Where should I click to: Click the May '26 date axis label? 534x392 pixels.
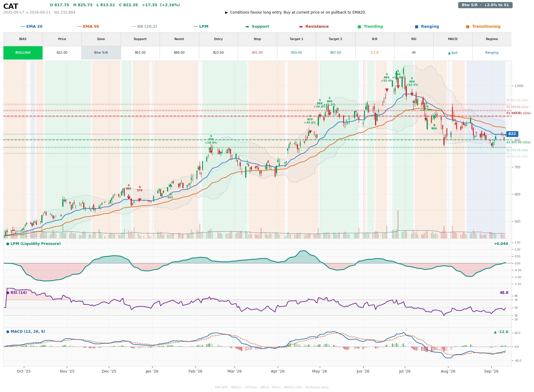pyautogui.click(x=320, y=371)
